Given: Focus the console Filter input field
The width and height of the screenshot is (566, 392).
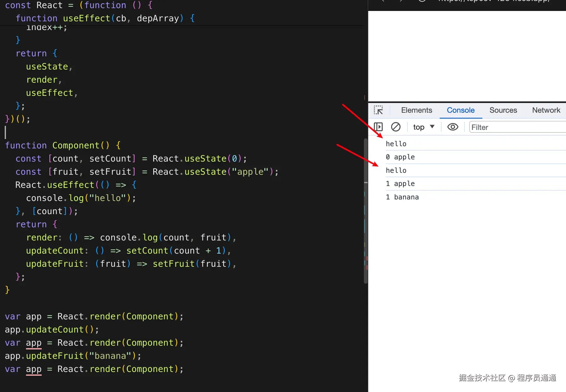Looking at the screenshot, I should click(517, 127).
